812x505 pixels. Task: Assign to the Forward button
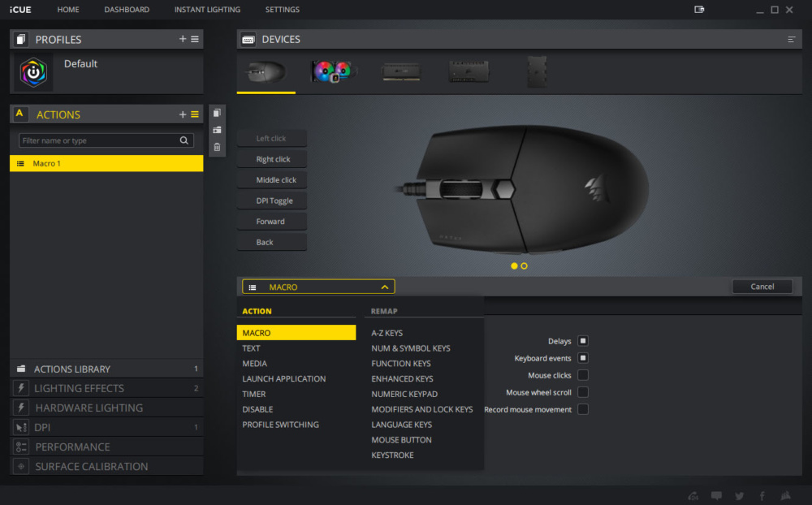pos(272,221)
